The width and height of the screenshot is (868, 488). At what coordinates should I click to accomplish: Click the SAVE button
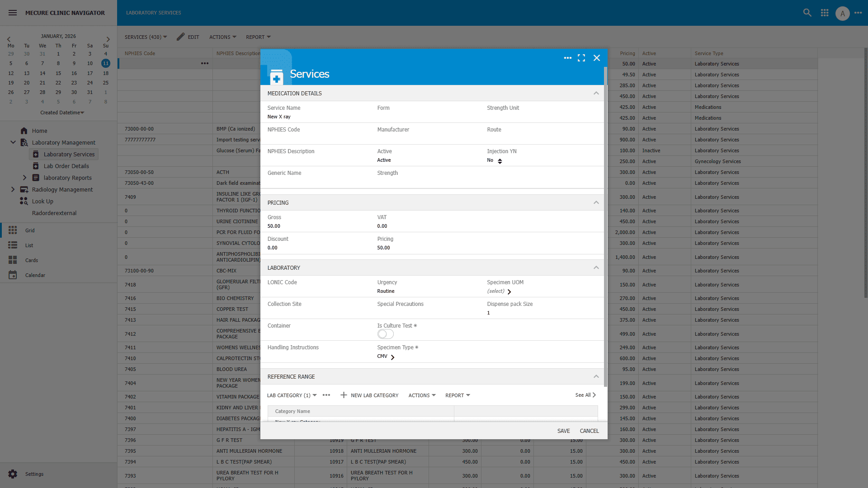(x=563, y=431)
